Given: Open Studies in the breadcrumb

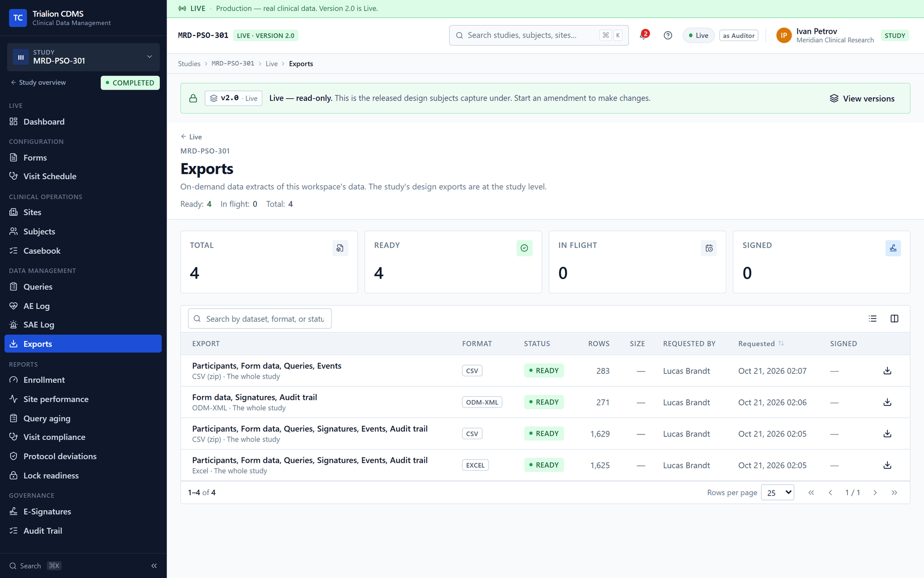Looking at the screenshot, I should point(189,64).
